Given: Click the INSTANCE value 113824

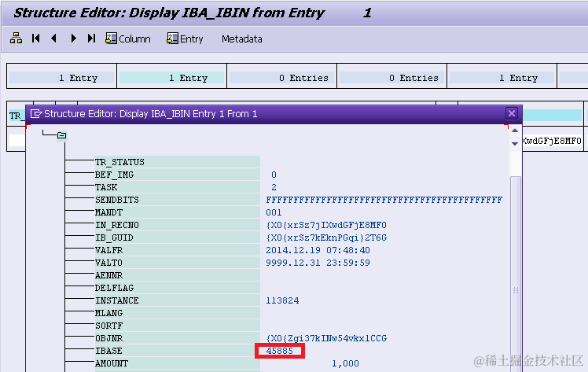Looking at the screenshot, I should [x=282, y=300].
